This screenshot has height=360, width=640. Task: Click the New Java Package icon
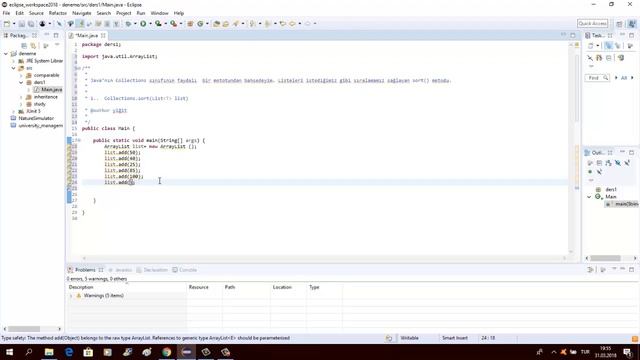(x=190, y=24)
